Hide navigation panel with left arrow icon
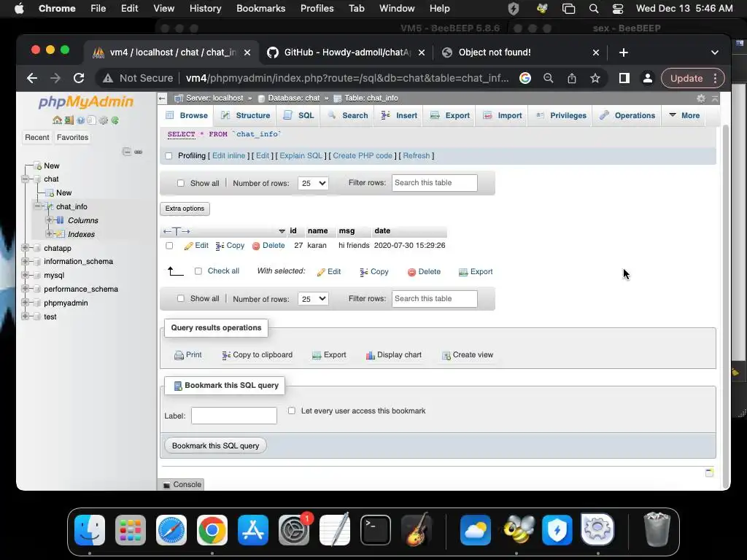This screenshot has width=747, height=560. pos(162,98)
